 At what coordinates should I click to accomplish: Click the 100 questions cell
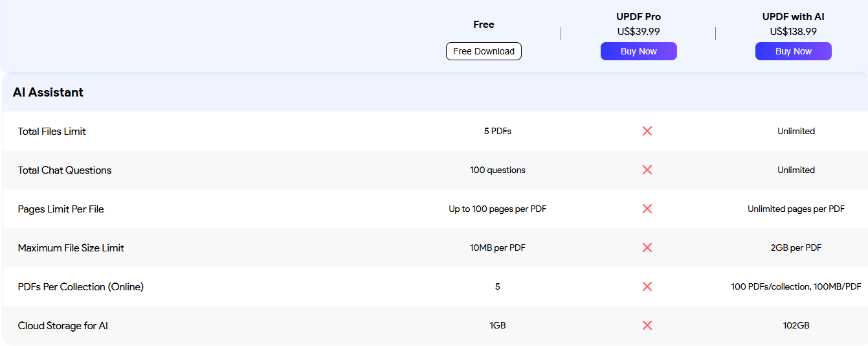[498, 170]
